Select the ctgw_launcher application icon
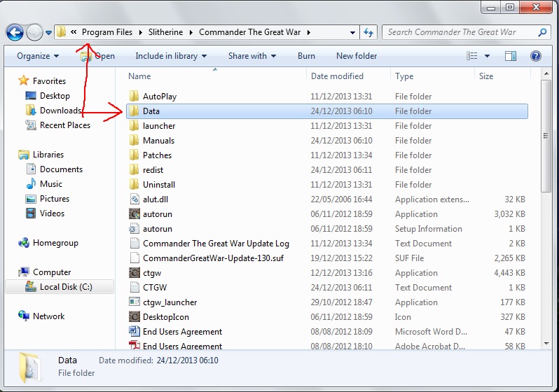The height and width of the screenshot is (392, 559). [x=134, y=302]
